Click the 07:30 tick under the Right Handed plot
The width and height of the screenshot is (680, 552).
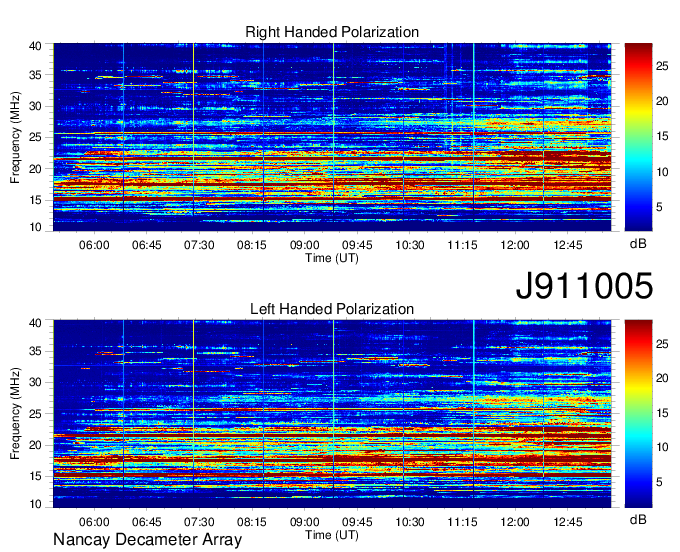click(199, 245)
